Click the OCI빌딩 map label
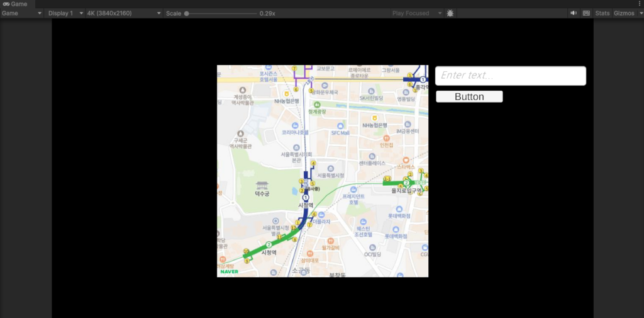This screenshot has height=318, width=644. [x=372, y=254]
